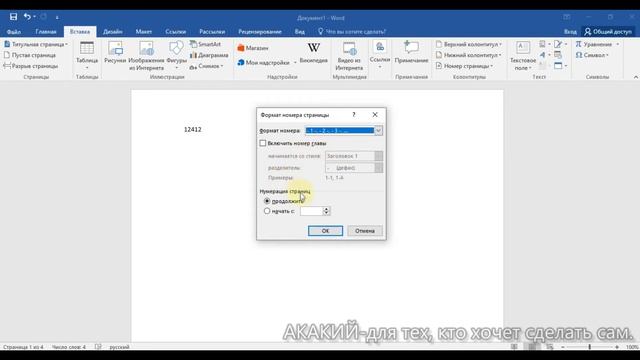Launch the Википедия add-in

coord(313,53)
